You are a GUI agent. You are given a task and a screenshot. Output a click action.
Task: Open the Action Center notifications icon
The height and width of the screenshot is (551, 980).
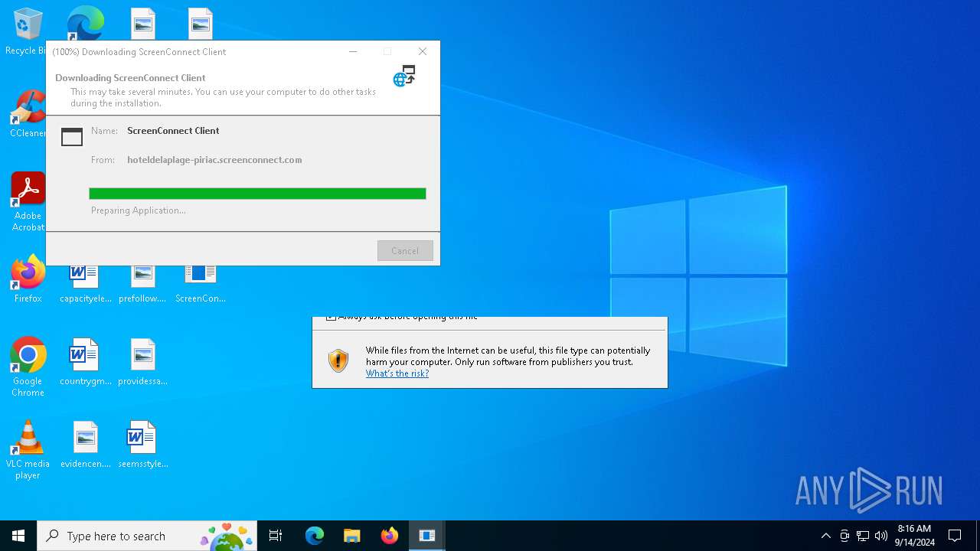(x=955, y=536)
